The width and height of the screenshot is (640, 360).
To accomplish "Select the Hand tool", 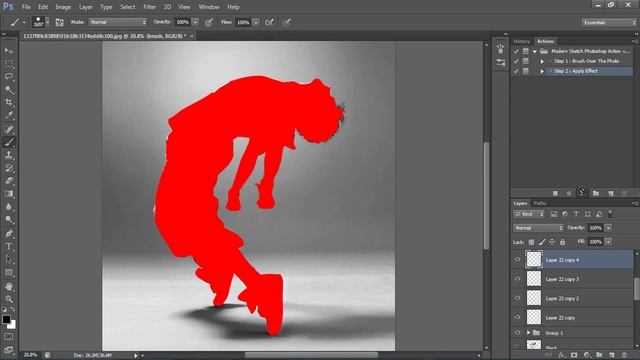I will [9, 287].
